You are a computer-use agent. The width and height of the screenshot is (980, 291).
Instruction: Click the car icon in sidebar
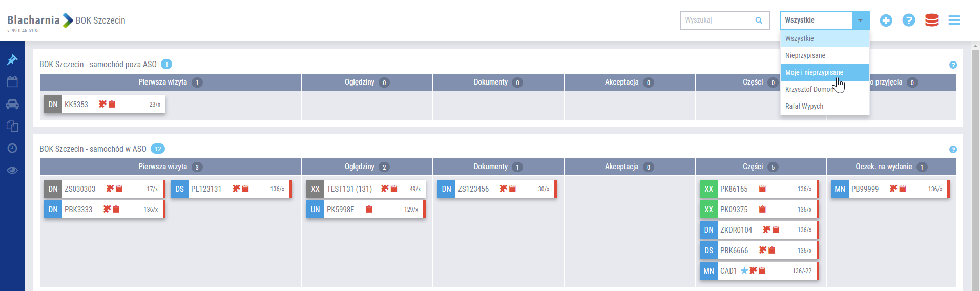point(12,105)
